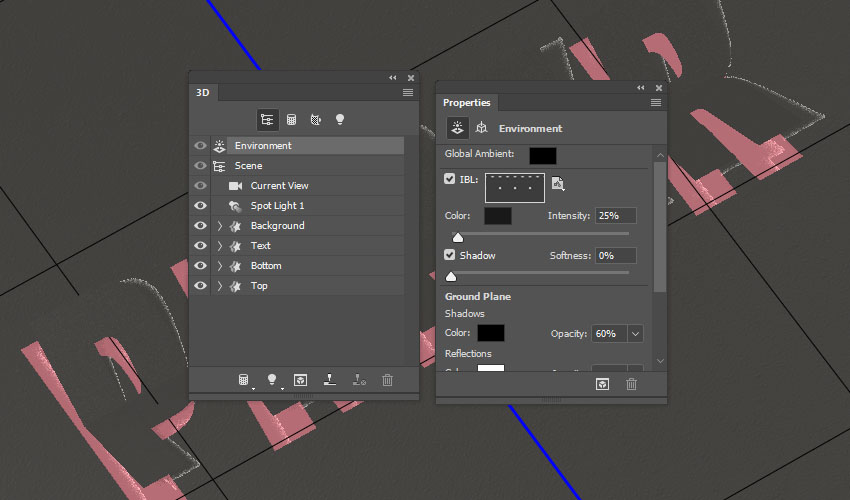Filter 3D panel by whole scene
This screenshot has width=850, height=500.
(x=267, y=119)
